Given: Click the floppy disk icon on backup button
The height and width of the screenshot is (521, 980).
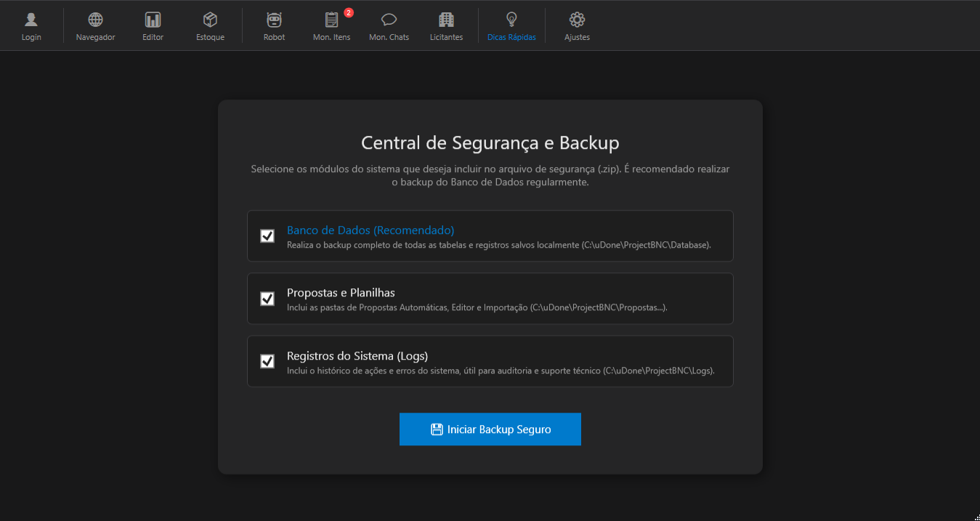Looking at the screenshot, I should [x=437, y=429].
